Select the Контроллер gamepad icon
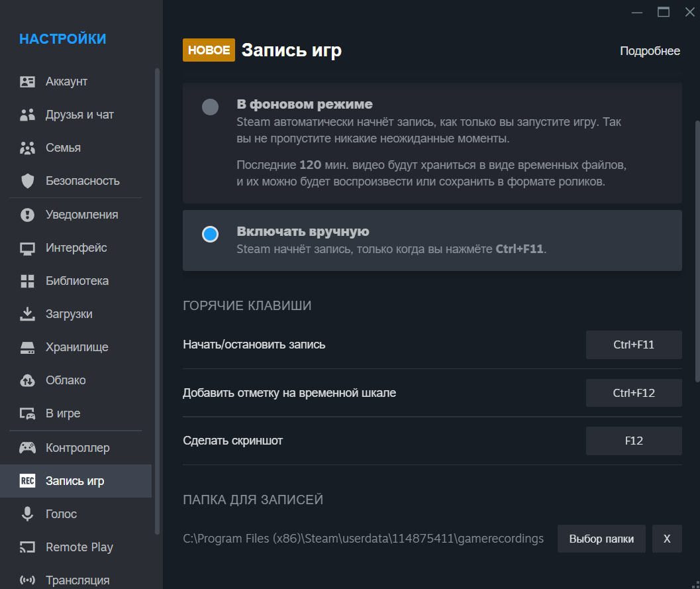The image size is (700, 589). (27, 447)
